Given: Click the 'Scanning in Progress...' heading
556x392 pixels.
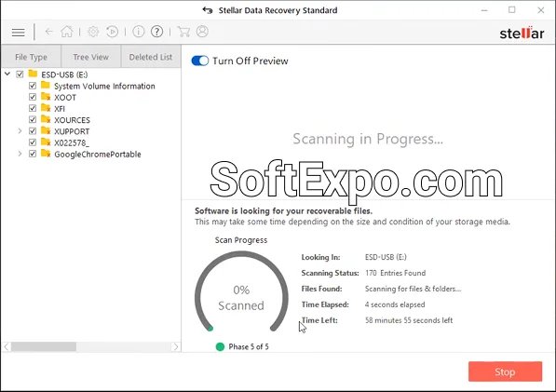Looking at the screenshot, I should (368, 139).
